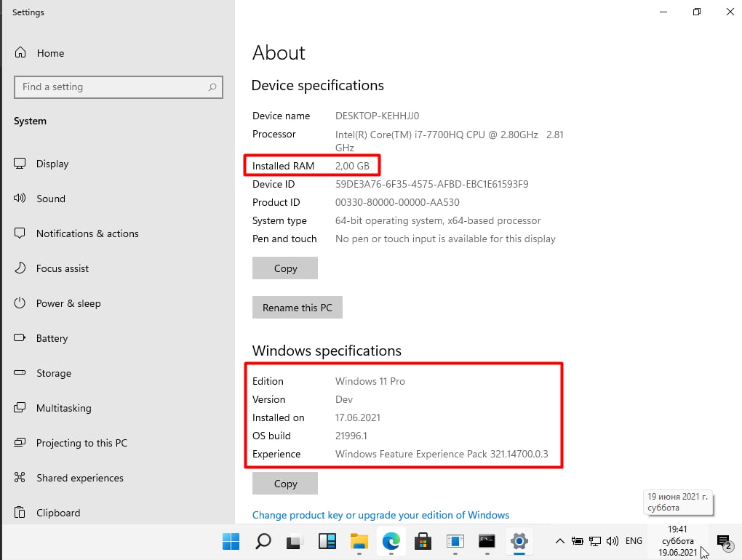Open Change product key or upgrade link
This screenshot has width=742, height=560.
point(380,515)
